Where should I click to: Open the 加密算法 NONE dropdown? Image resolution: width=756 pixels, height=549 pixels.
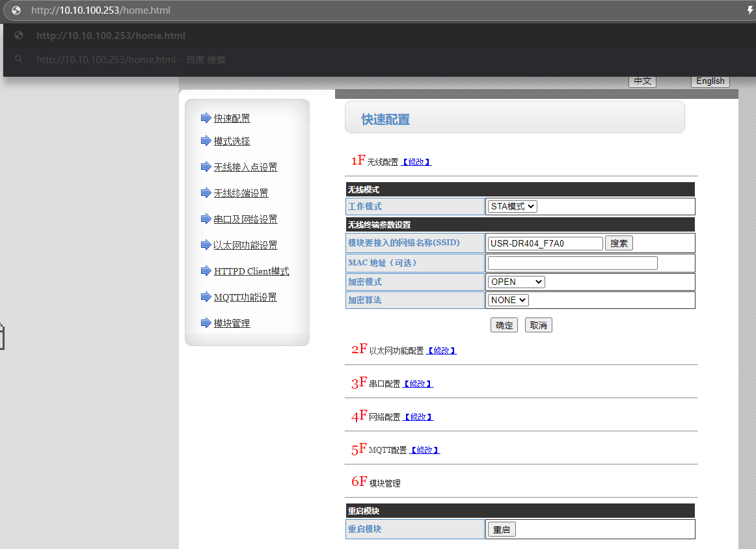tap(508, 300)
